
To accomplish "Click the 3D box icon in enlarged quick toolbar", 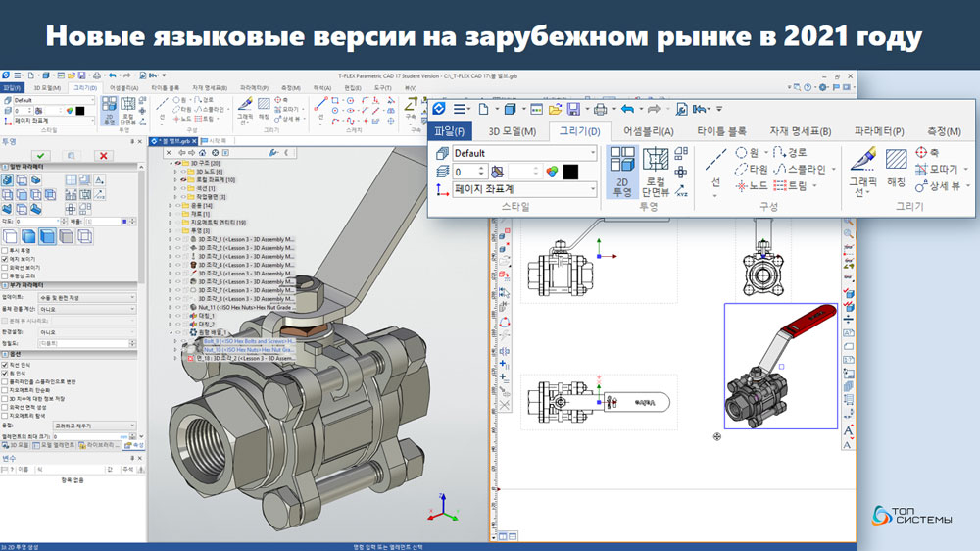I will 510,109.
